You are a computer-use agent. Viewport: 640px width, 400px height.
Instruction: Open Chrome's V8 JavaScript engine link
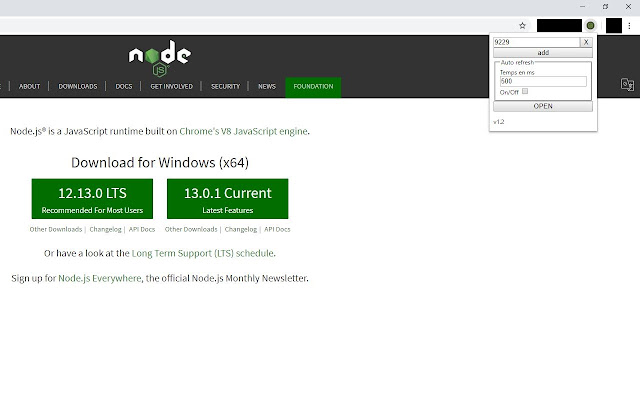(243, 131)
